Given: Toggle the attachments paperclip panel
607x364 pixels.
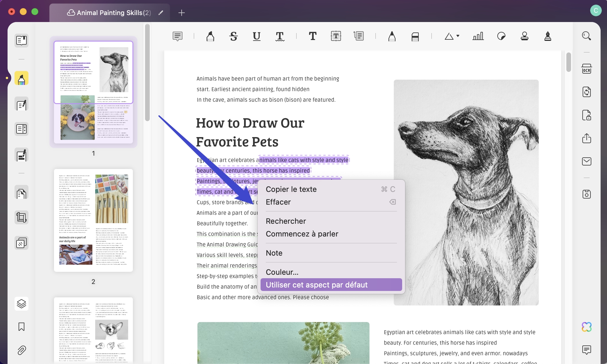Looking at the screenshot, I should click(x=21, y=350).
